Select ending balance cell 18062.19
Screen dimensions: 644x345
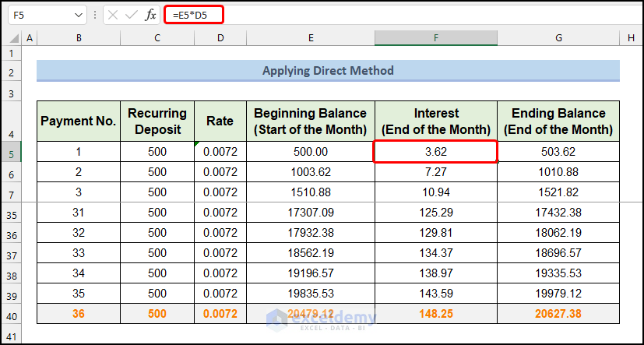(558, 232)
